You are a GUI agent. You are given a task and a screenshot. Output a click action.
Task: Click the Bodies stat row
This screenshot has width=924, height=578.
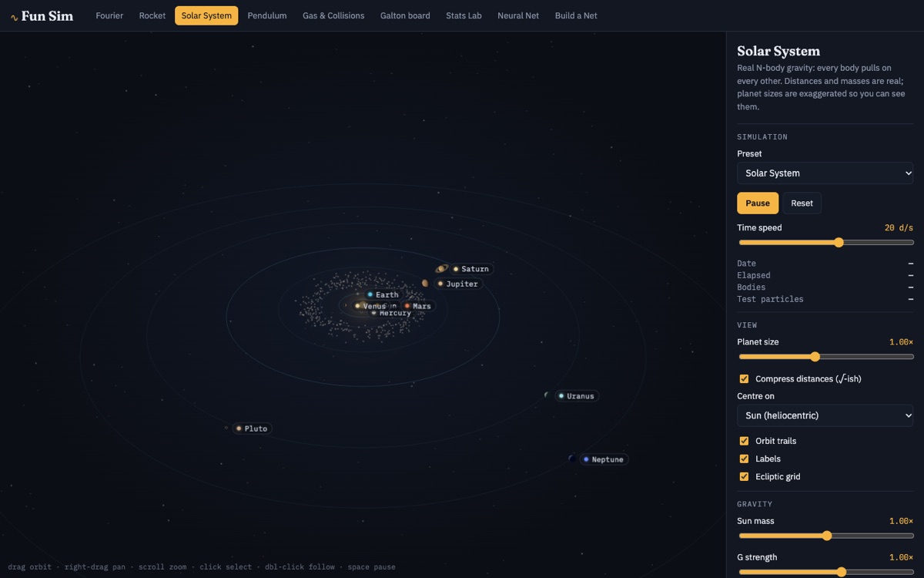[825, 287]
